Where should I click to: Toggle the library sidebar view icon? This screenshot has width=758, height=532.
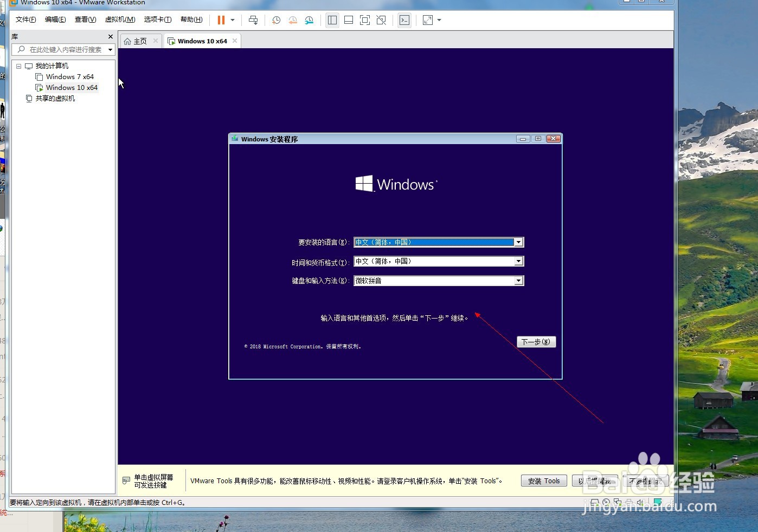[332, 20]
